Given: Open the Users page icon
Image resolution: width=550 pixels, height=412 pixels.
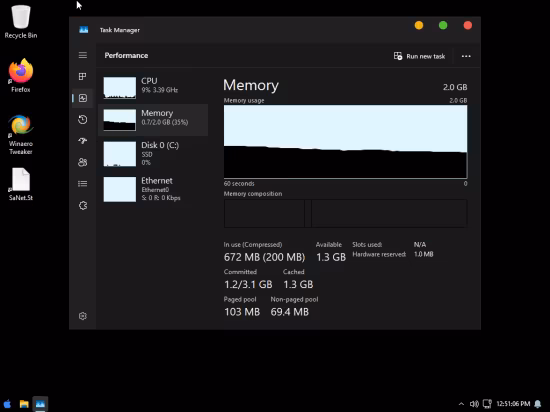Looking at the screenshot, I should tap(83, 162).
